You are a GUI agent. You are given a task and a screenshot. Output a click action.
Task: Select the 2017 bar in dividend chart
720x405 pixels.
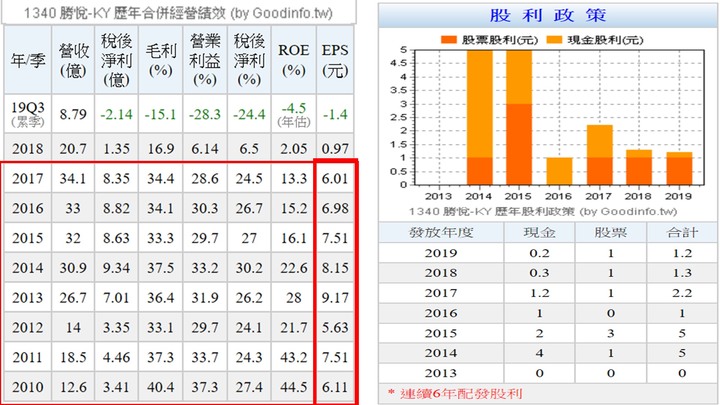coord(599,155)
